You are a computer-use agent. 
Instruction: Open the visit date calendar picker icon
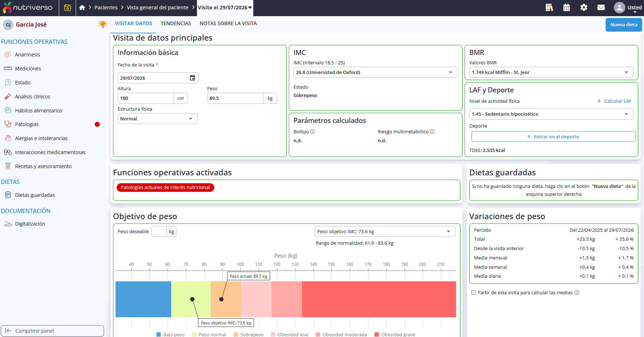click(192, 78)
